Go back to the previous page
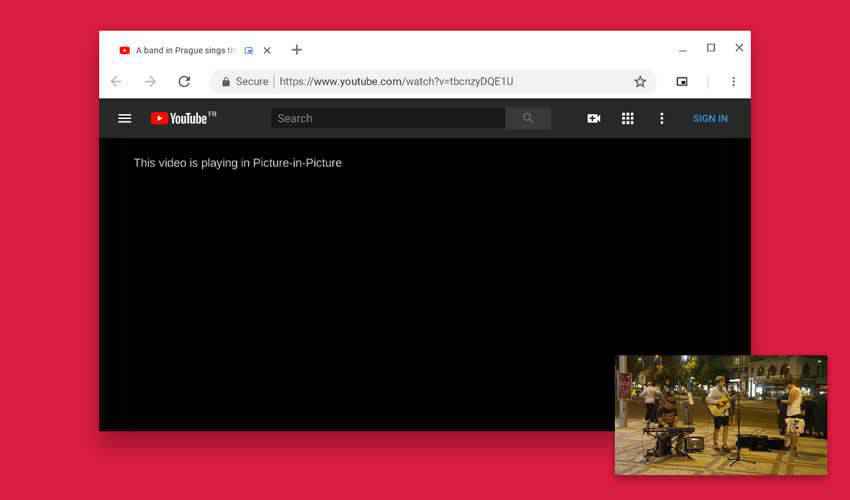850x500 pixels. 116,82
